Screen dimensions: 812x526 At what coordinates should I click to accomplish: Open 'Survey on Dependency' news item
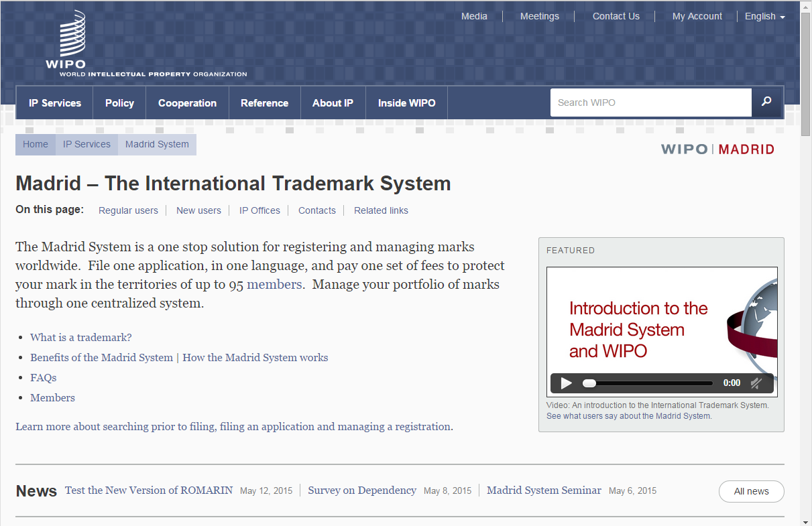pyautogui.click(x=362, y=490)
